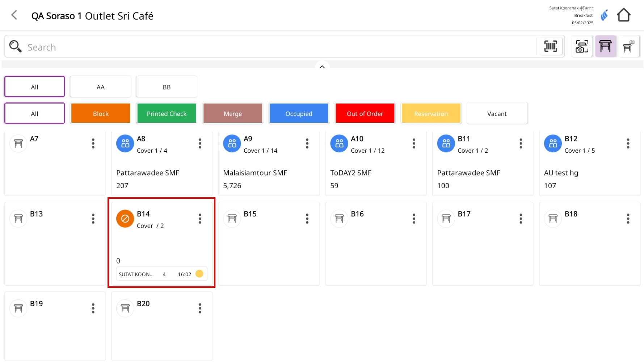Click the table with receipt icon
This screenshot has width=644, height=362.
click(x=628, y=46)
